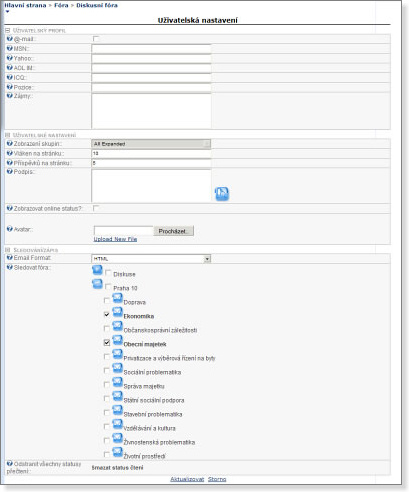
Task: Click the forum icon next to Doprava
Action: pos(117,298)
